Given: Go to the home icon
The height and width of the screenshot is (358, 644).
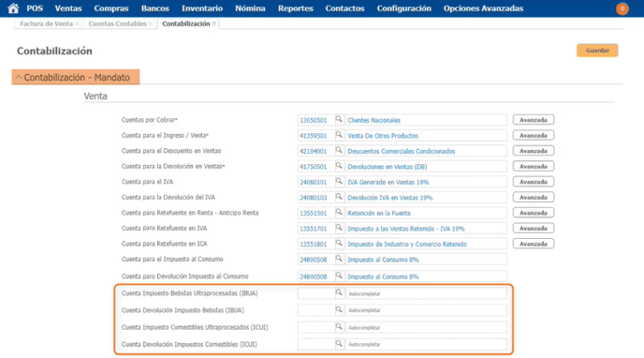Looking at the screenshot, I should (x=13, y=8).
